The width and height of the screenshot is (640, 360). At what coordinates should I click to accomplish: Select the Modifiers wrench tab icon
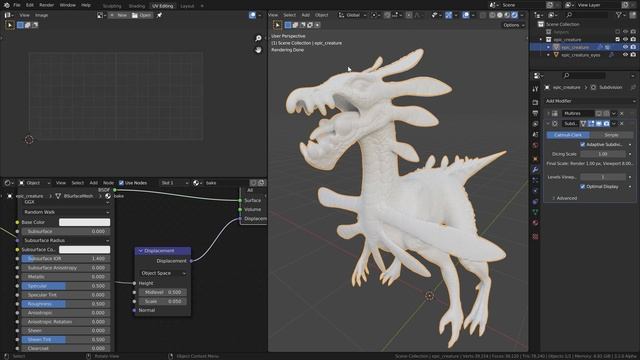point(535,169)
